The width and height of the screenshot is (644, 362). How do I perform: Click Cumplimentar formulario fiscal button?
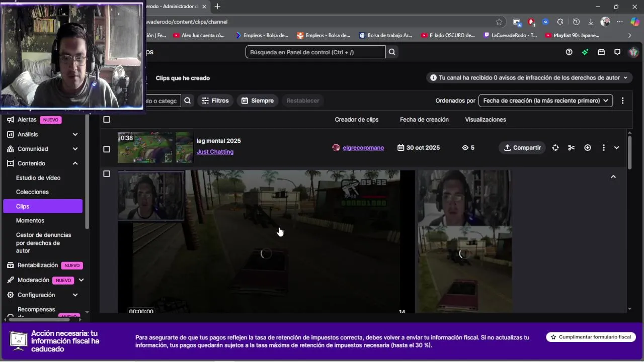pos(591,337)
